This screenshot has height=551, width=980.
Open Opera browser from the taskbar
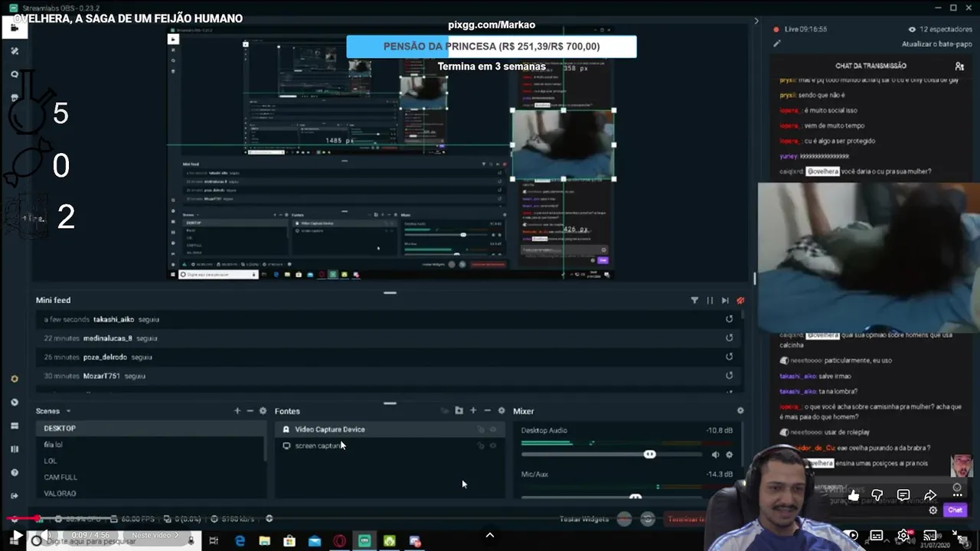pos(339,541)
